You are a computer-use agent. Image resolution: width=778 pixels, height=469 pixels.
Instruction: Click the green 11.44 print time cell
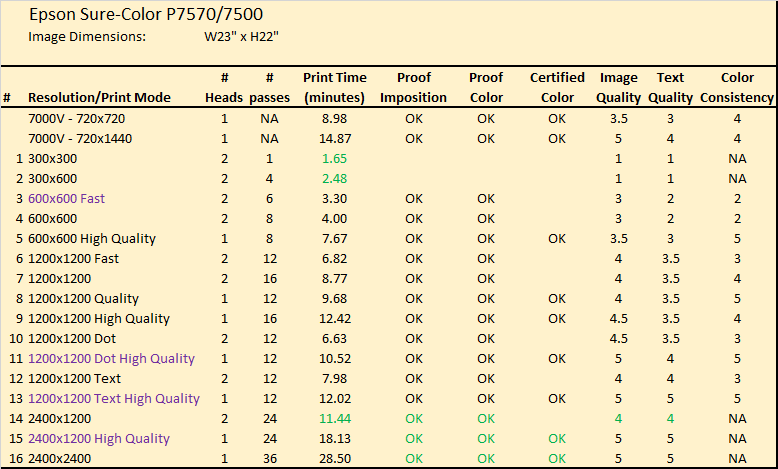335,418
